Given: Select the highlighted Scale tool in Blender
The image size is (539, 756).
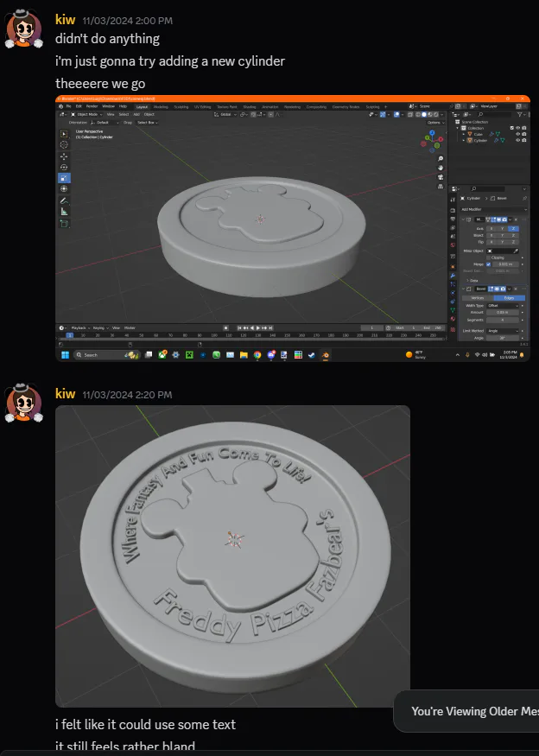Looking at the screenshot, I should pyautogui.click(x=64, y=178).
